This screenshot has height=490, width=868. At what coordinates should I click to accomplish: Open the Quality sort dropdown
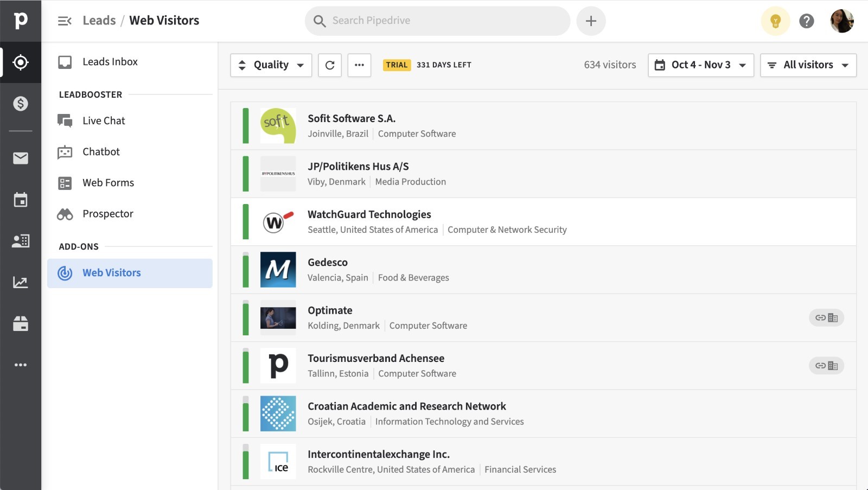(271, 65)
